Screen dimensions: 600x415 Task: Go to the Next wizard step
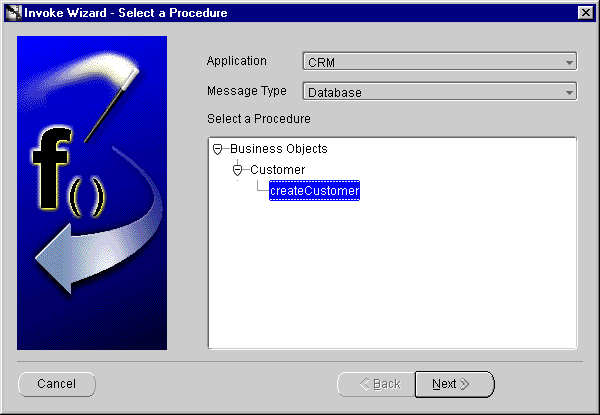[455, 384]
